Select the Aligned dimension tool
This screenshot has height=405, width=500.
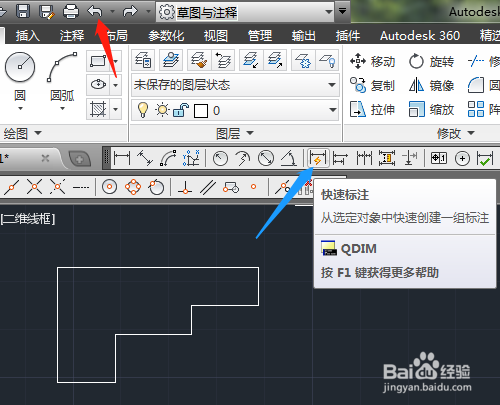point(145,158)
